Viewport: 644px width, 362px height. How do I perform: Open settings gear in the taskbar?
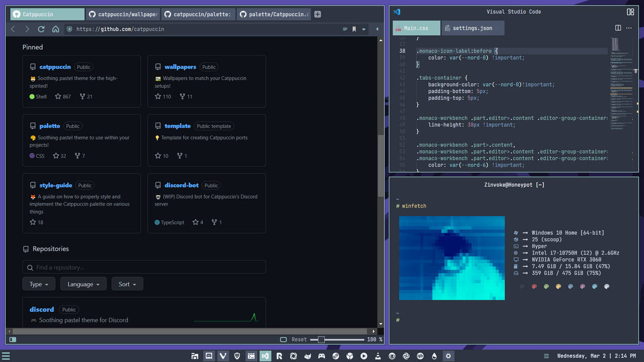click(448, 356)
